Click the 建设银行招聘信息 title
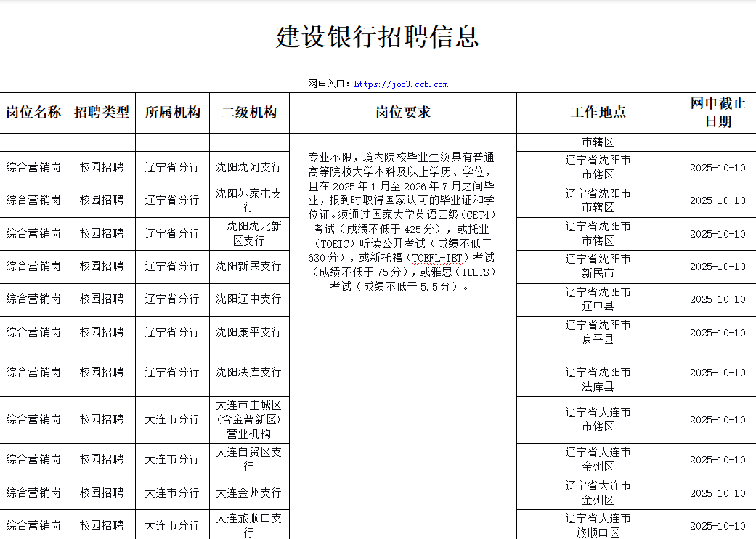 point(378,36)
